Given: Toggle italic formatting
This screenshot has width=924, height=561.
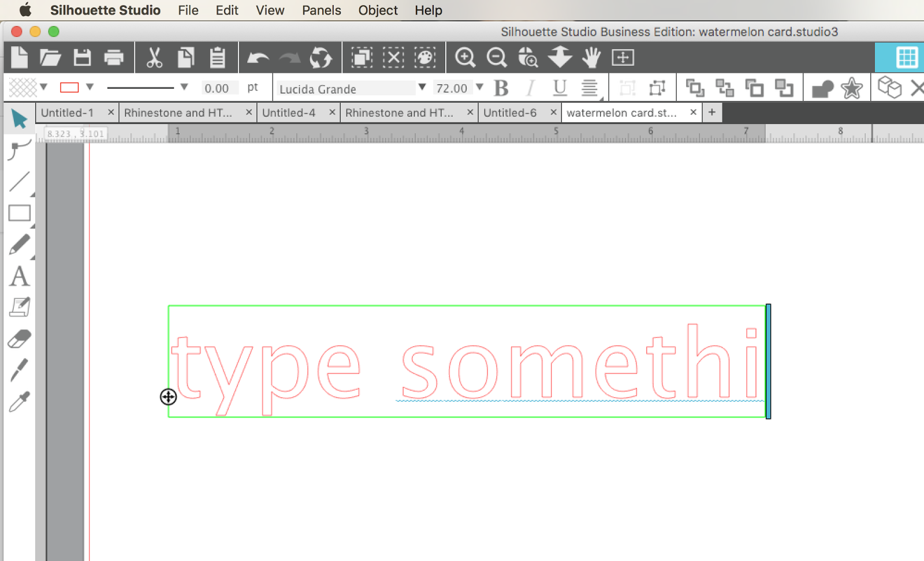Looking at the screenshot, I should (530, 88).
